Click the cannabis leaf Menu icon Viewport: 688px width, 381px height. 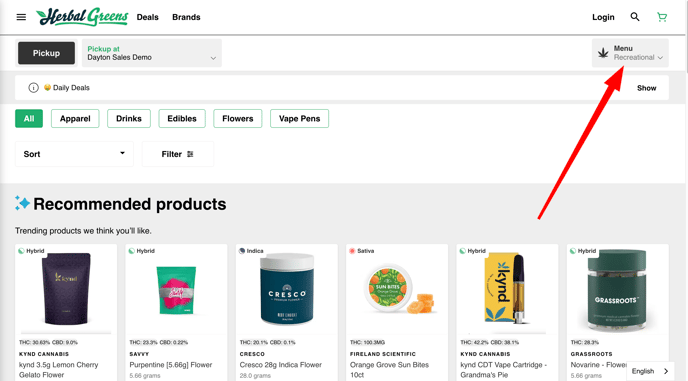coord(603,53)
